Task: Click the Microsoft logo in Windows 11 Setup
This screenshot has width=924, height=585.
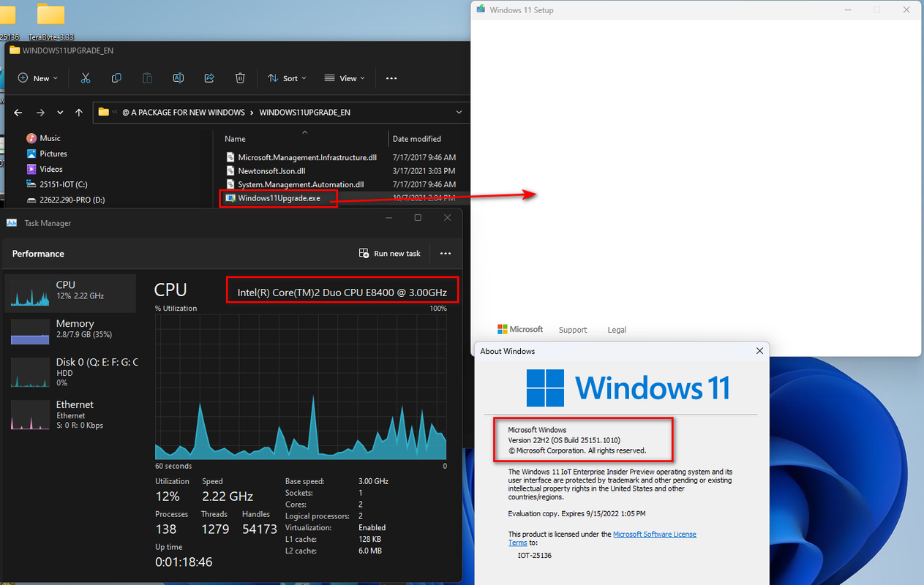Action: pyautogui.click(x=520, y=330)
